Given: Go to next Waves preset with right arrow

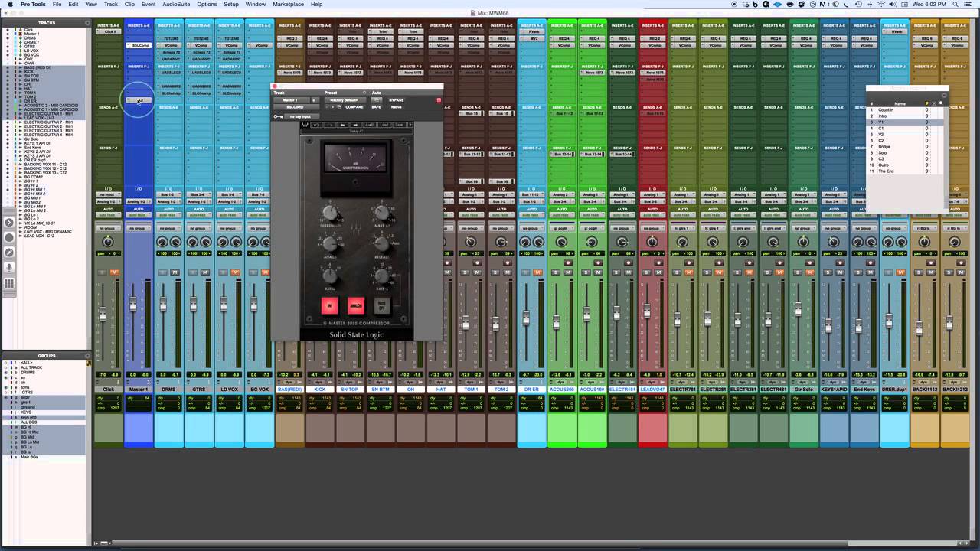Looking at the screenshot, I should (355, 125).
